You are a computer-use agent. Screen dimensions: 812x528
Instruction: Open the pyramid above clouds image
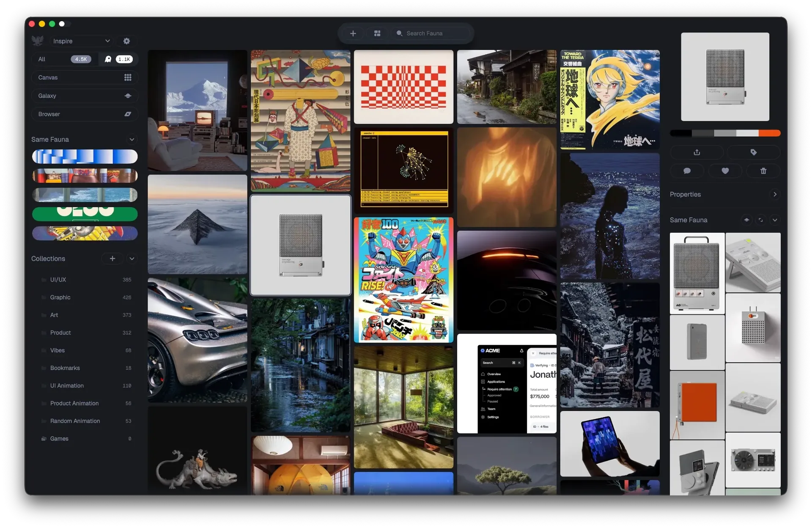click(x=198, y=224)
